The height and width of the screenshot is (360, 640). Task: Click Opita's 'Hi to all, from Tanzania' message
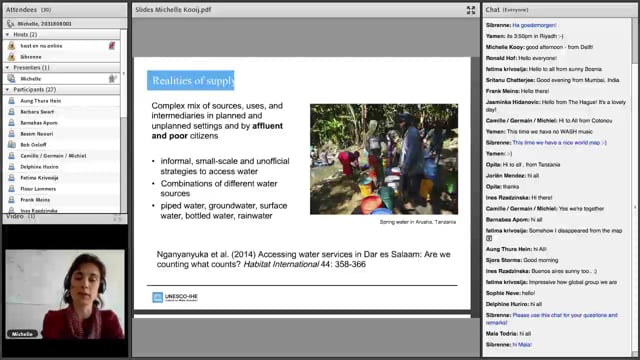click(523, 164)
